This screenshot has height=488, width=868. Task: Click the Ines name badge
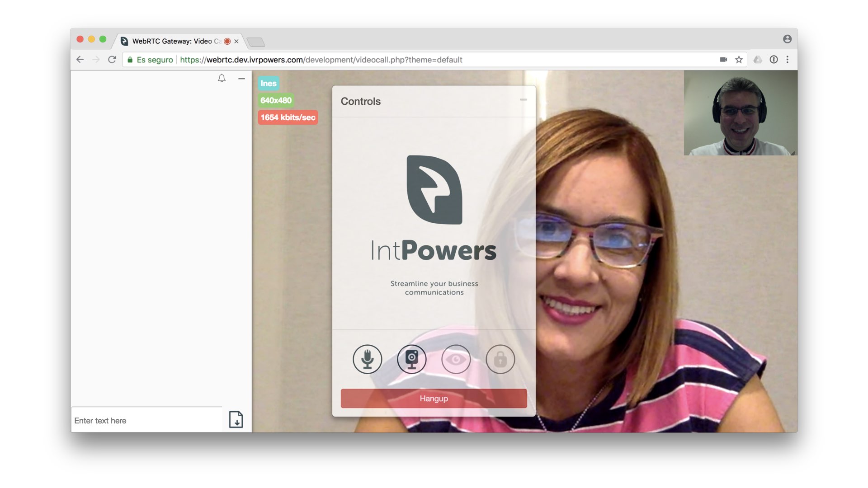coord(268,84)
